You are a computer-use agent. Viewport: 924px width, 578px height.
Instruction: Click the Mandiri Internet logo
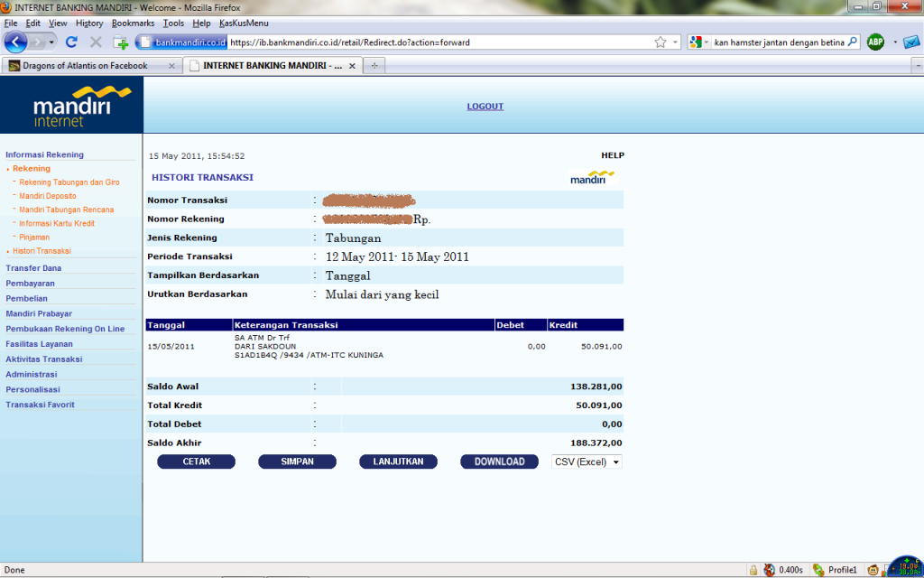tap(71, 105)
